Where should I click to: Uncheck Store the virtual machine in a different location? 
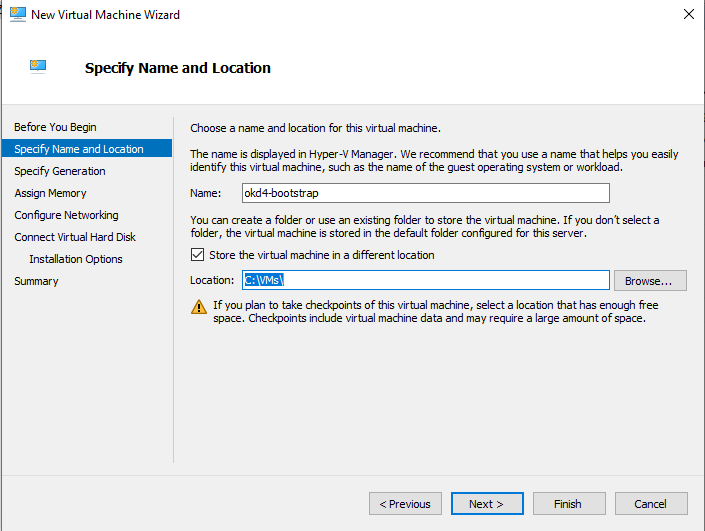point(197,255)
